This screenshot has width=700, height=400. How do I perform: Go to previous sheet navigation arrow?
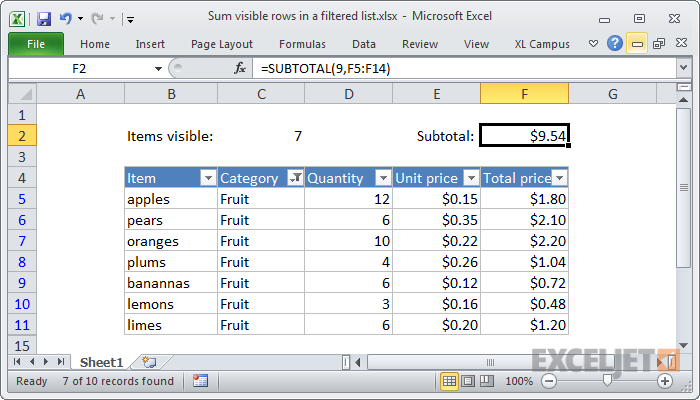(32, 362)
